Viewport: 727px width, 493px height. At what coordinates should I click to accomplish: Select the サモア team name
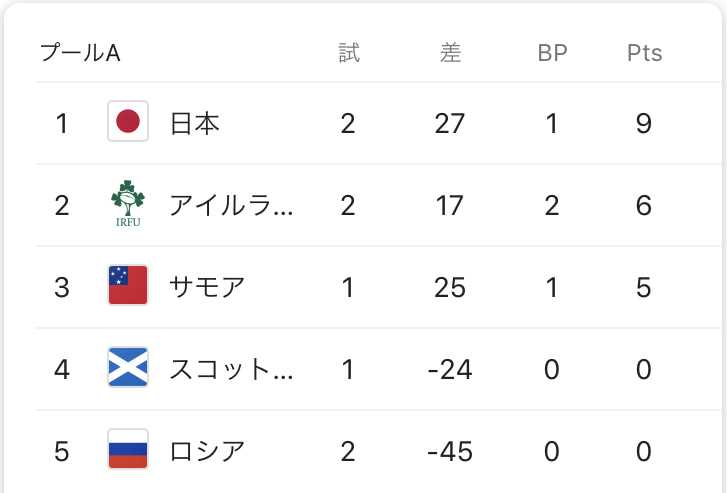coord(207,288)
